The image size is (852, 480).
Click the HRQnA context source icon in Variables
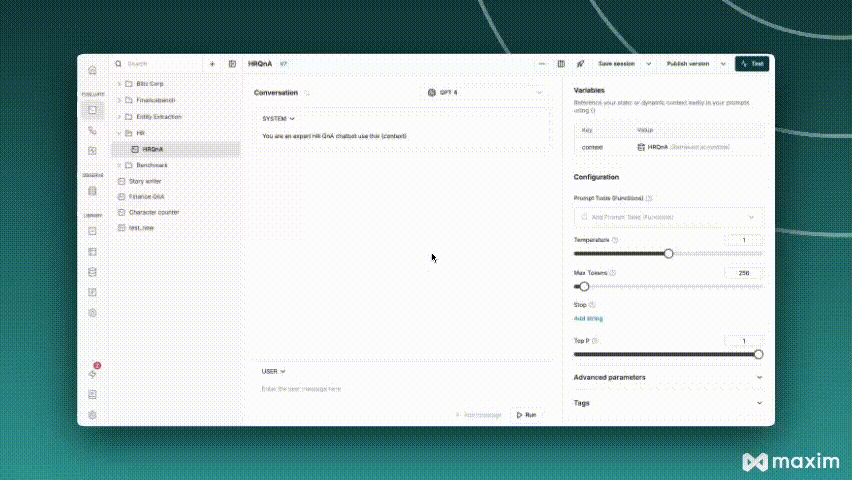pyautogui.click(x=641, y=147)
